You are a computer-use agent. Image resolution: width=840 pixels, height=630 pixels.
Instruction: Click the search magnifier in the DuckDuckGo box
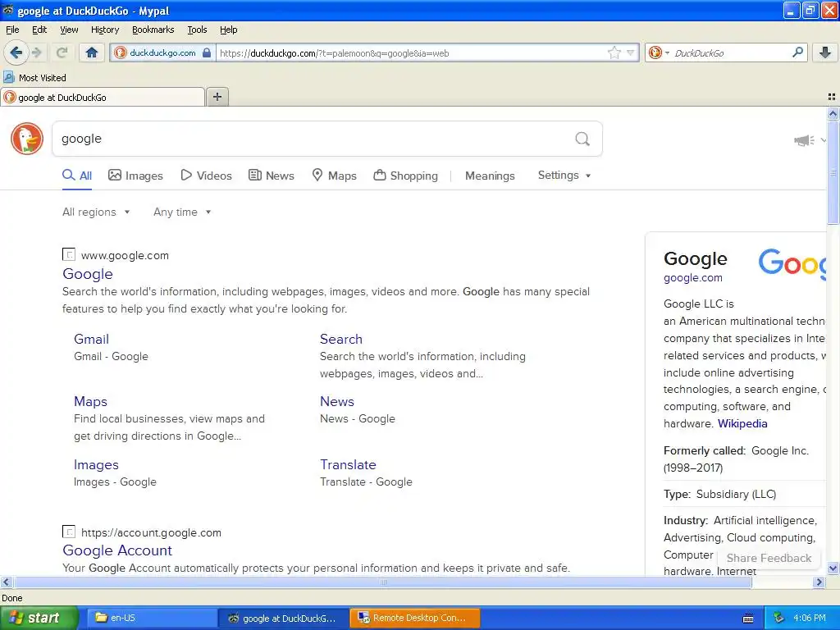click(x=582, y=139)
